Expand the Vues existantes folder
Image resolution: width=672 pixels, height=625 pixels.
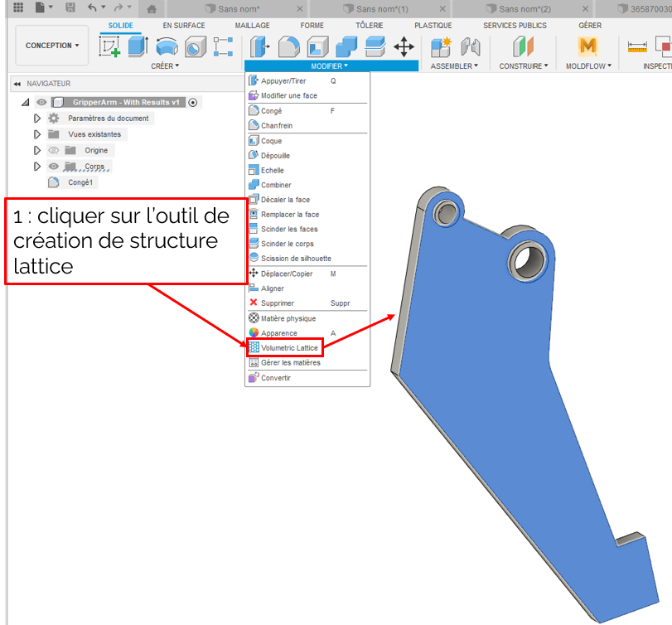(x=36, y=134)
